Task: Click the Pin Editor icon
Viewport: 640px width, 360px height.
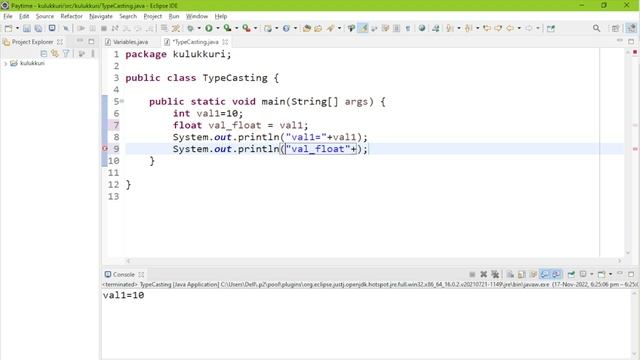Action: [x=551, y=28]
